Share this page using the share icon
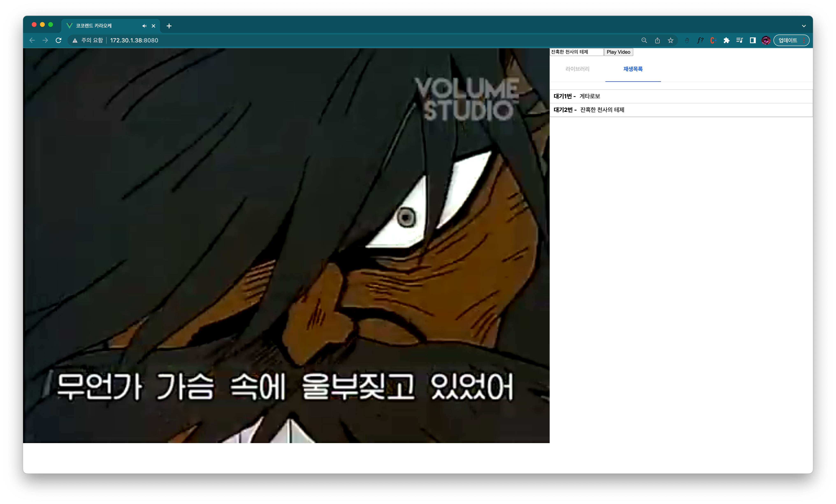The height and width of the screenshot is (504, 836). click(x=657, y=40)
